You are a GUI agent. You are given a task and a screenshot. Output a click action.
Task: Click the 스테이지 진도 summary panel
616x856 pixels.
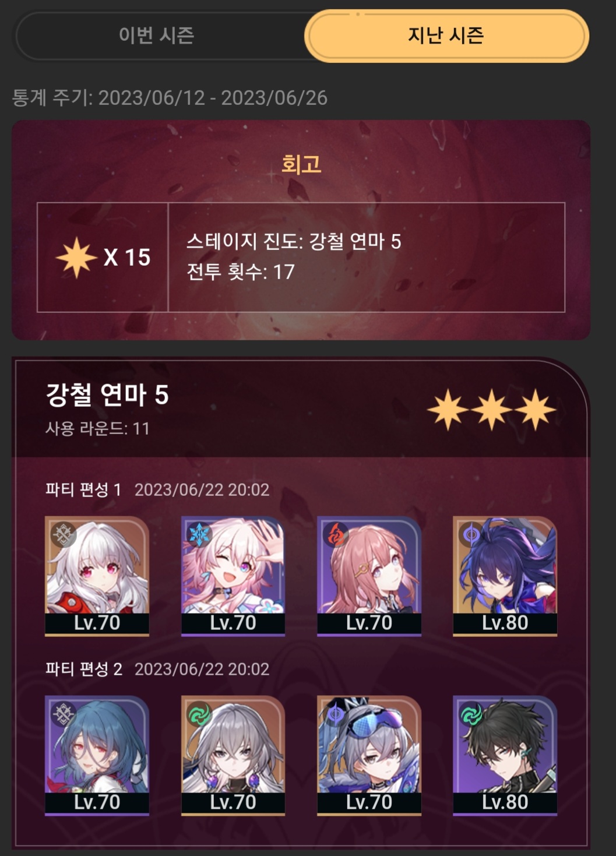pyautogui.click(x=367, y=257)
